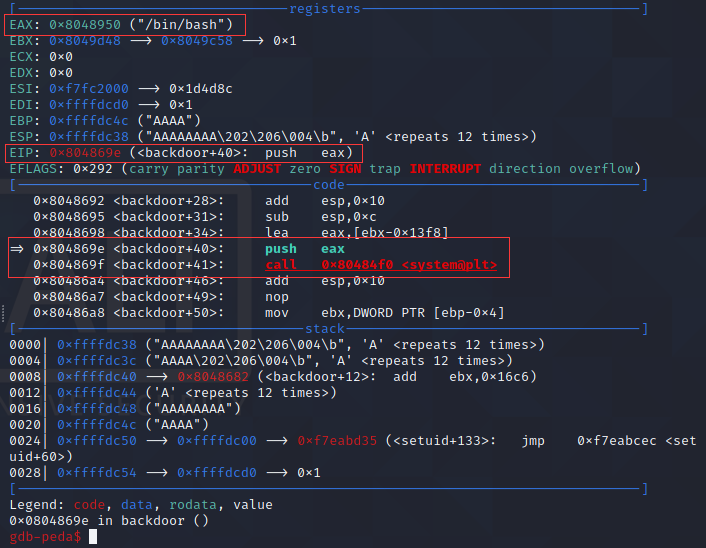Image resolution: width=706 pixels, height=548 pixels.
Task: Click the red 'code' legend entry
Action: [89, 504]
